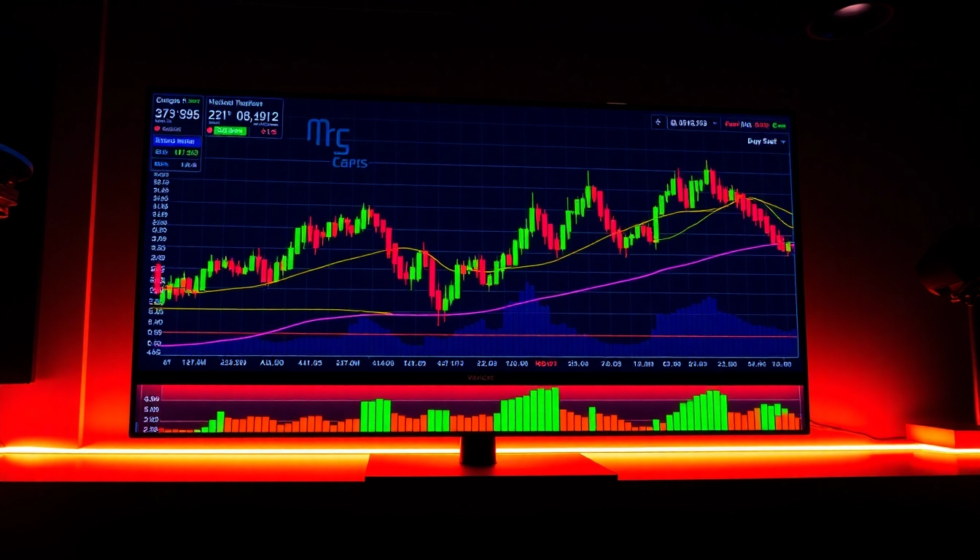Toggle the second red indicator in top-right toolbar
Viewport: 980px width, 560px height.
762,125
